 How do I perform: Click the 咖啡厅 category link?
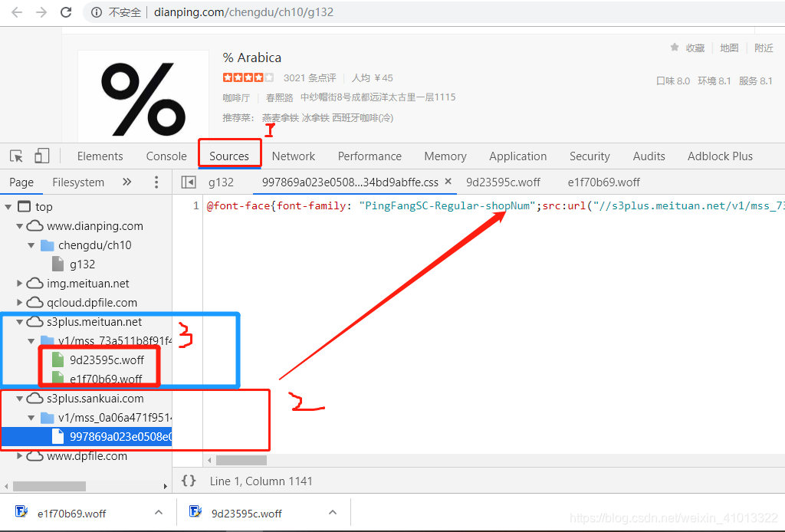tap(236, 97)
